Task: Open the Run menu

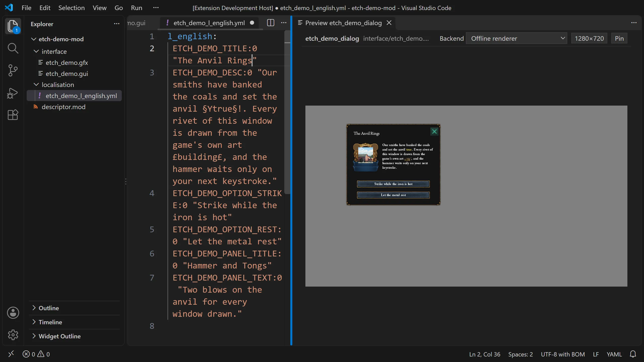Action: coord(137,8)
